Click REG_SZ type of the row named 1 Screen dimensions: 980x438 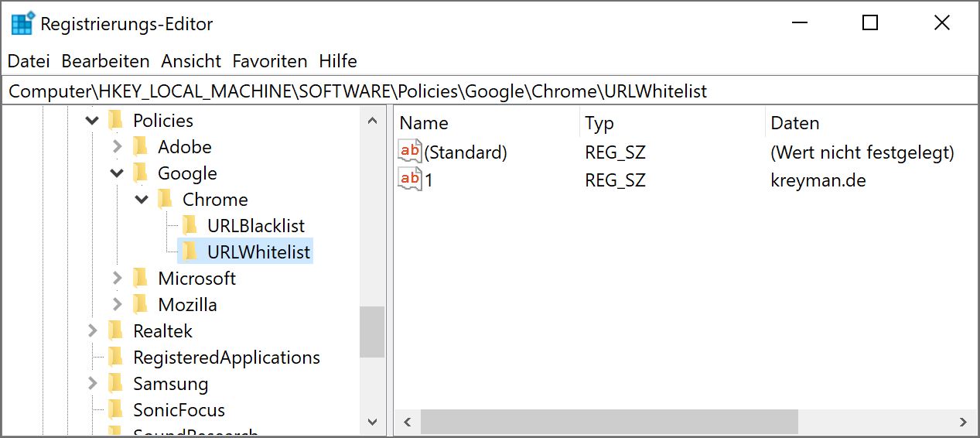[615, 180]
